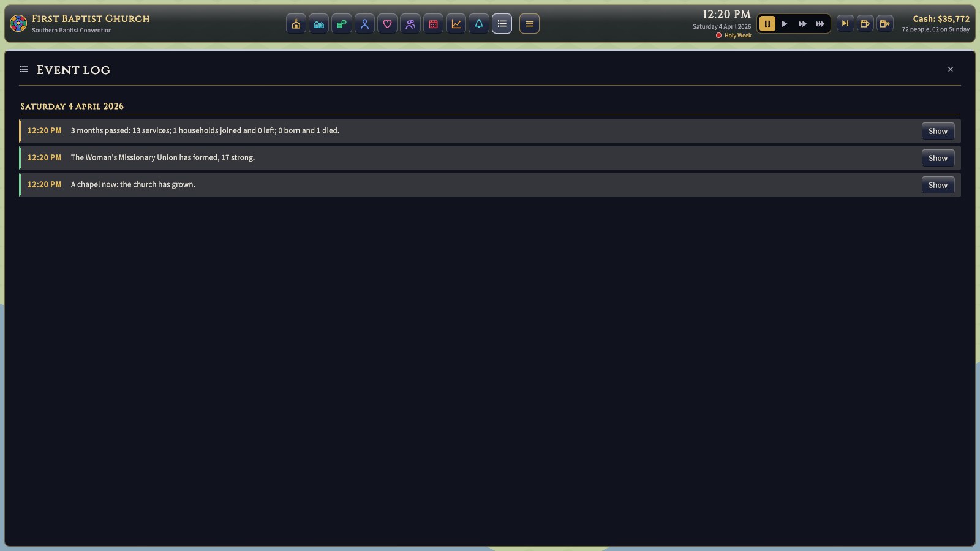This screenshot has height=551, width=980.
Task: Open the green finances budget icon
Action: click(x=342, y=24)
